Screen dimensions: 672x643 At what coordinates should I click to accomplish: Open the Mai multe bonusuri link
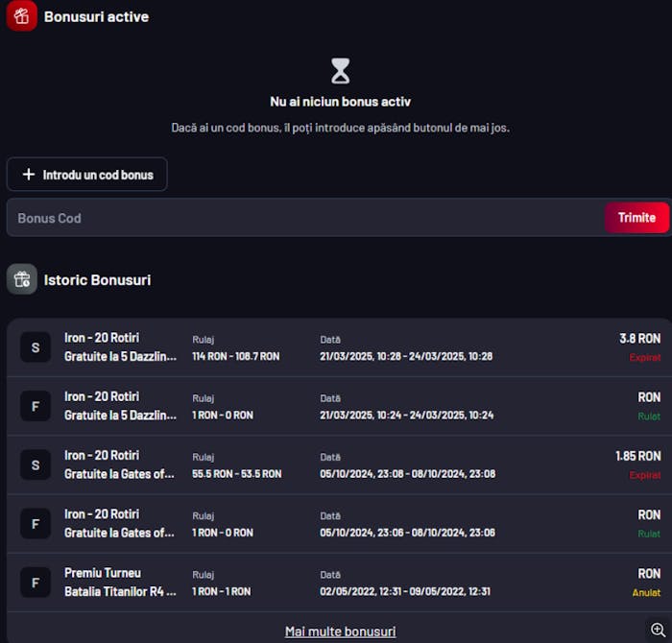coord(340,631)
